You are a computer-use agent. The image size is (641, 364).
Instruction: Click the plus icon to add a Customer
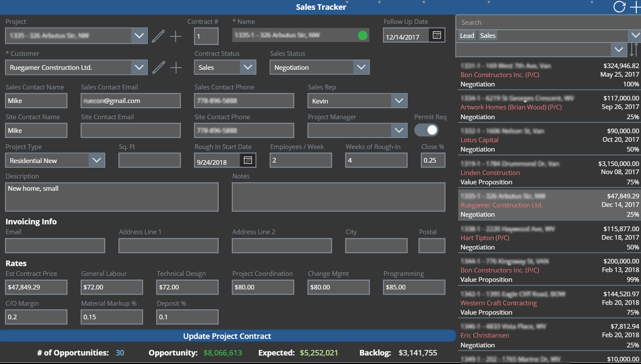click(175, 67)
